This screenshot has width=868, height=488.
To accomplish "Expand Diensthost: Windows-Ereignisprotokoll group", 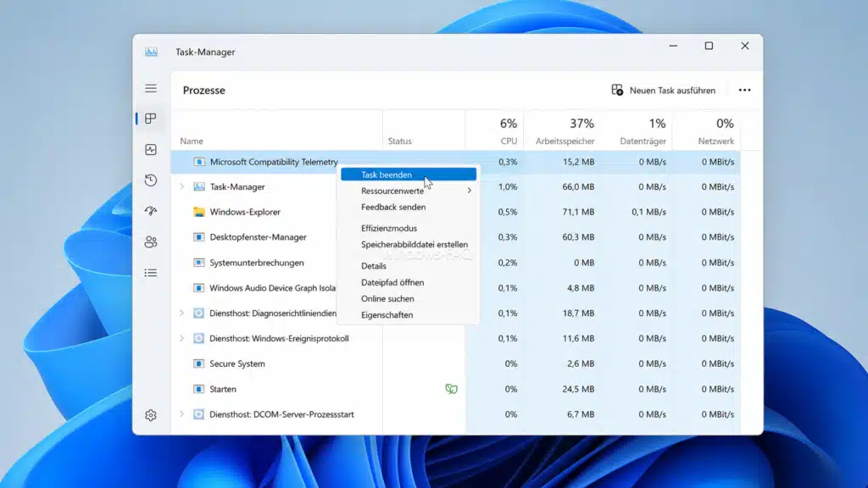I will (181, 338).
